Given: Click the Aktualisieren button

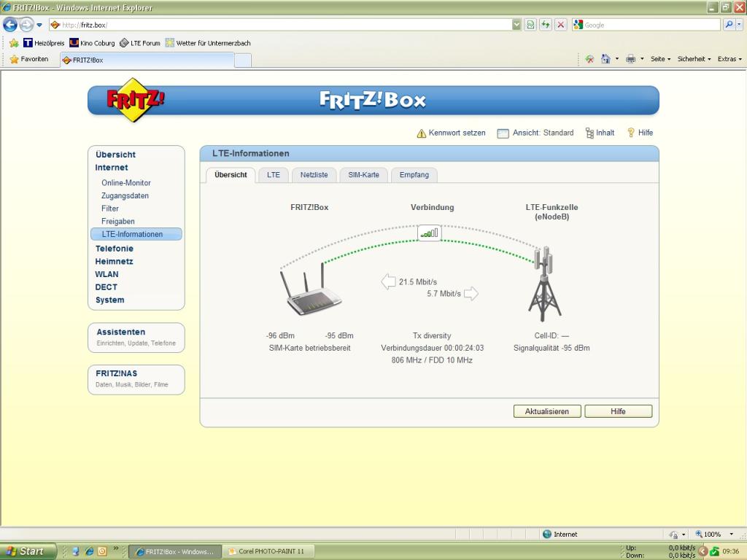Looking at the screenshot, I should coord(547,411).
